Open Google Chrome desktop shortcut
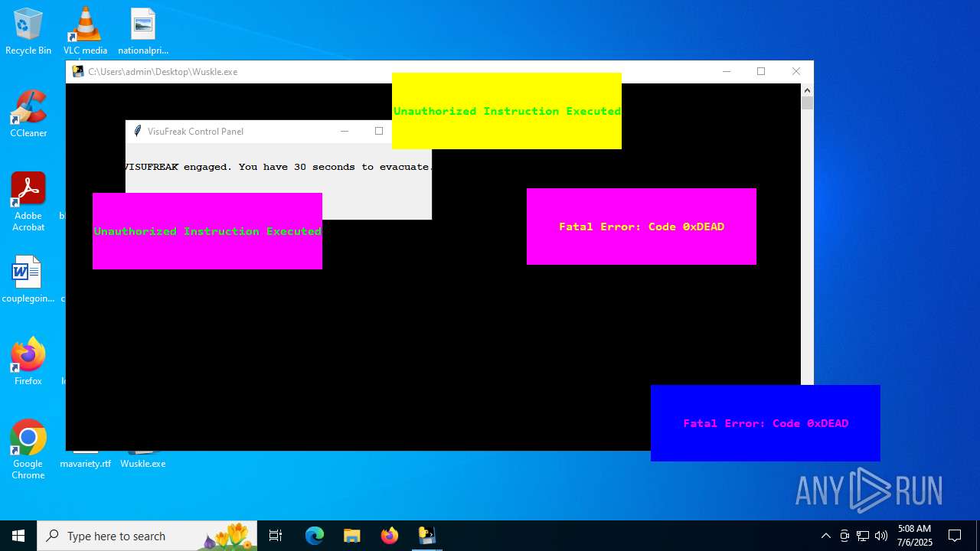Screen dimensions: 980x551 click(28, 450)
